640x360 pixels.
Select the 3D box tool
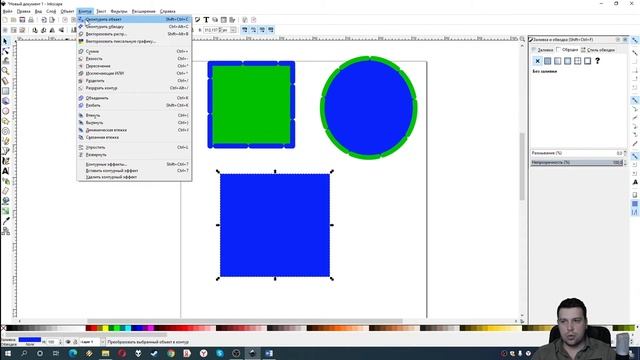5,101
